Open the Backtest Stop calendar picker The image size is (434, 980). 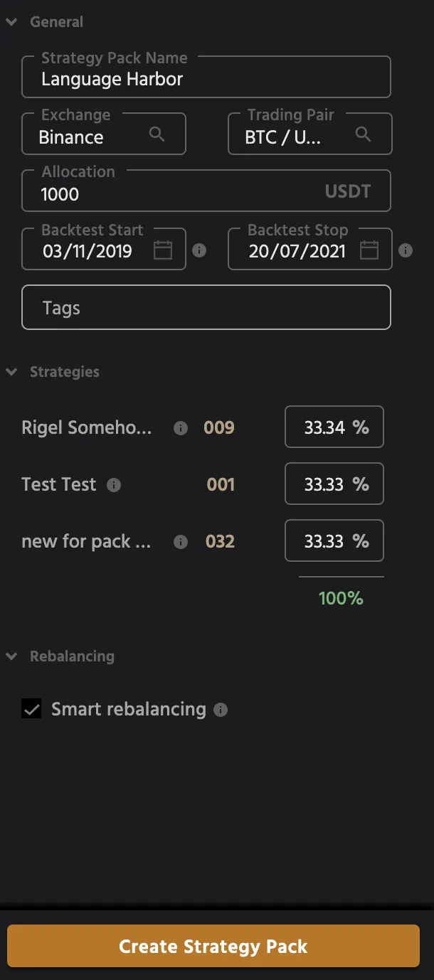pyautogui.click(x=369, y=250)
